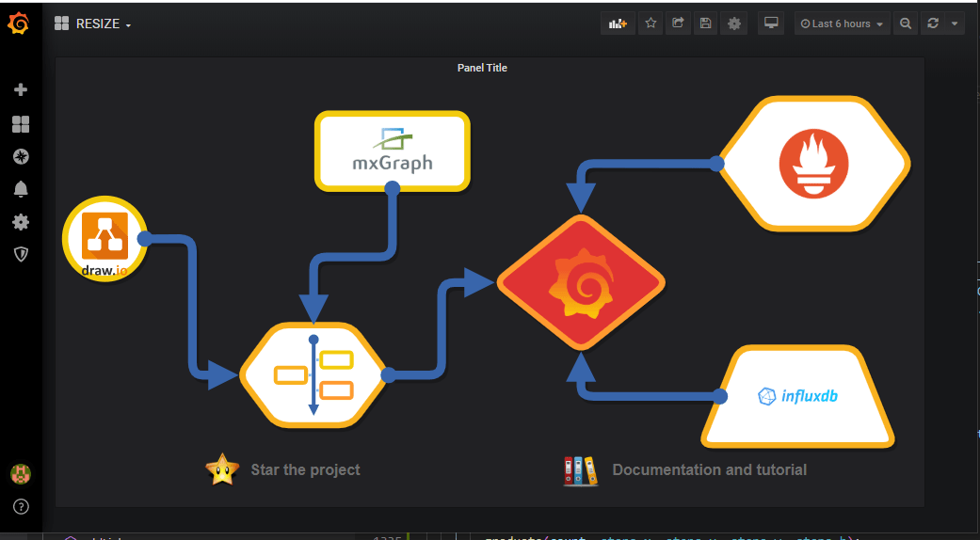Open Alerting bell icon in sidebar

21,189
